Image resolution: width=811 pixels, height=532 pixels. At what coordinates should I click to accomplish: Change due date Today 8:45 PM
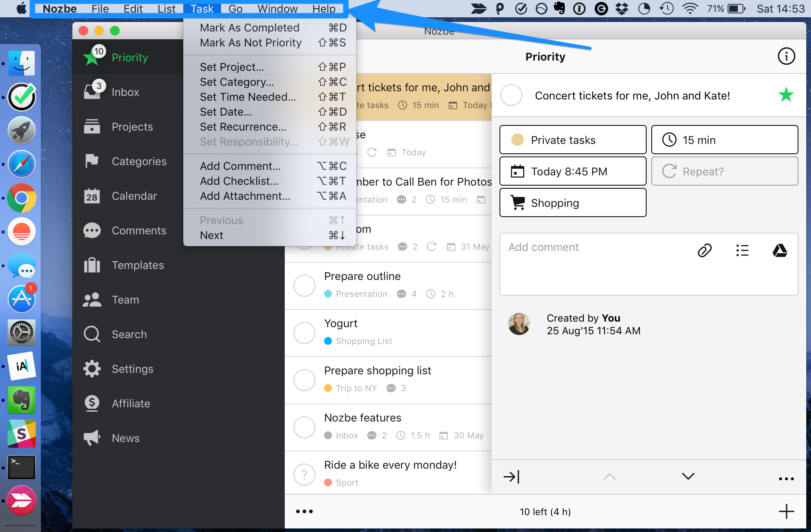[573, 171]
